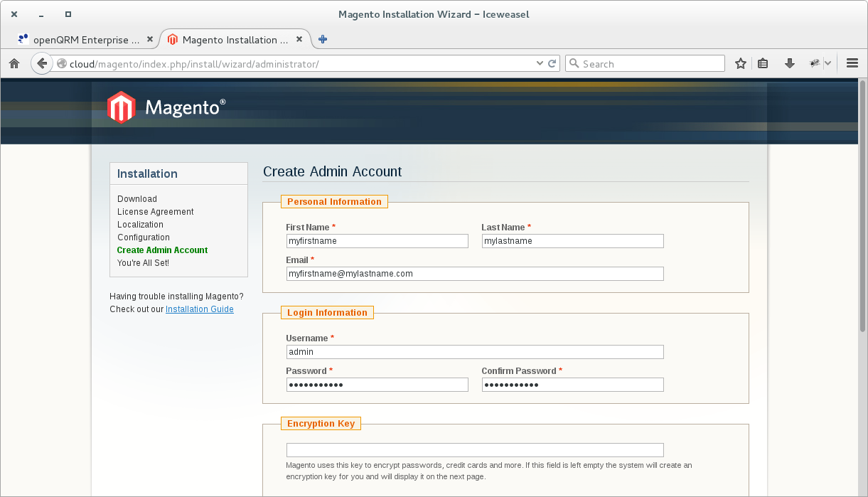Click the Email input field
Viewport: 868px width, 497px height.
[x=475, y=274]
